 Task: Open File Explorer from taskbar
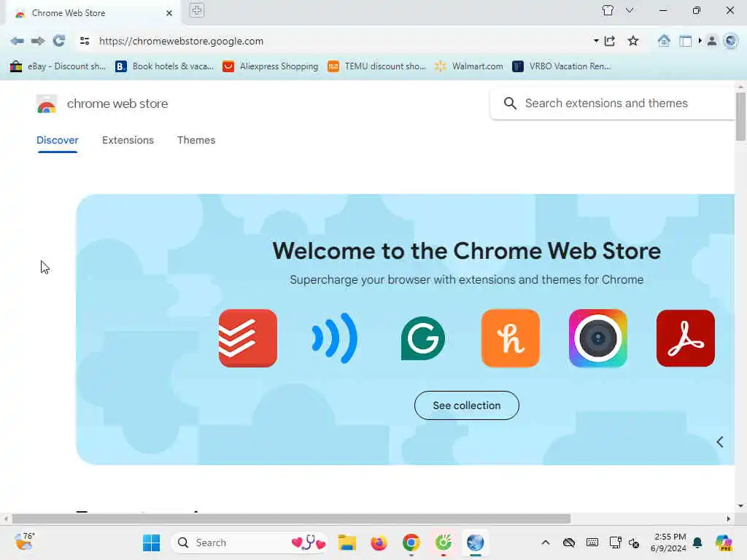[347, 542]
